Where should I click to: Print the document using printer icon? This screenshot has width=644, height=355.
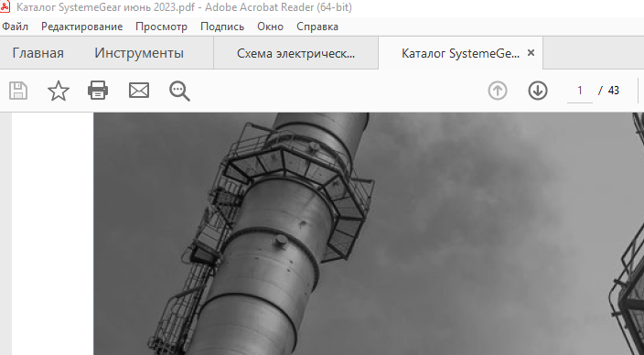pos(98,91)
